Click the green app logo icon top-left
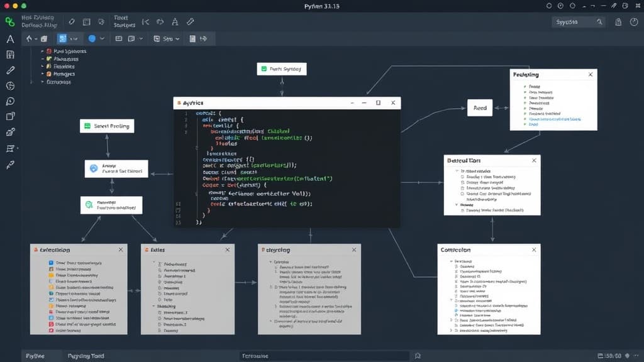The height and width of the screenshot is (362, 644). click(9, 20)
